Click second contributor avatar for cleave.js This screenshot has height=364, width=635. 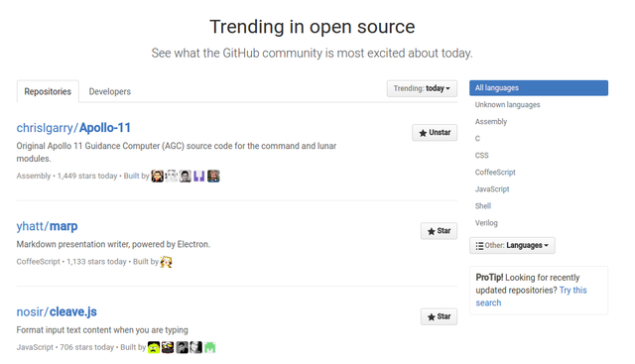tap(168, 347)
